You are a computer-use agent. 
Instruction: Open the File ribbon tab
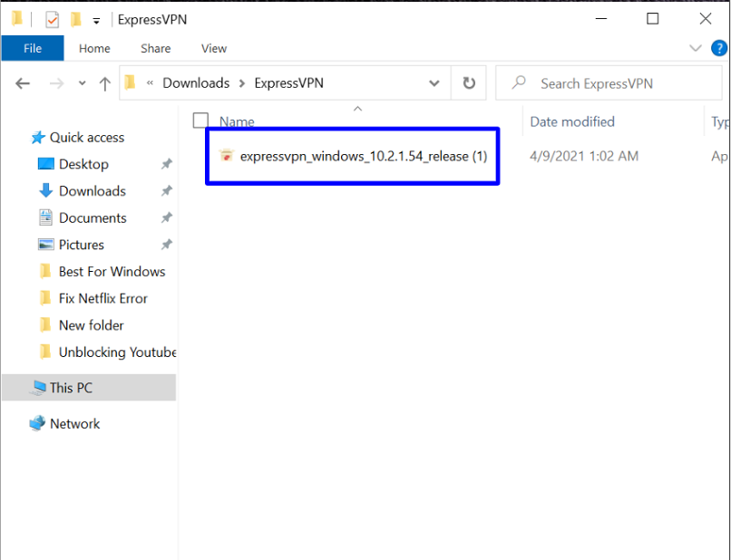(33, 48)
